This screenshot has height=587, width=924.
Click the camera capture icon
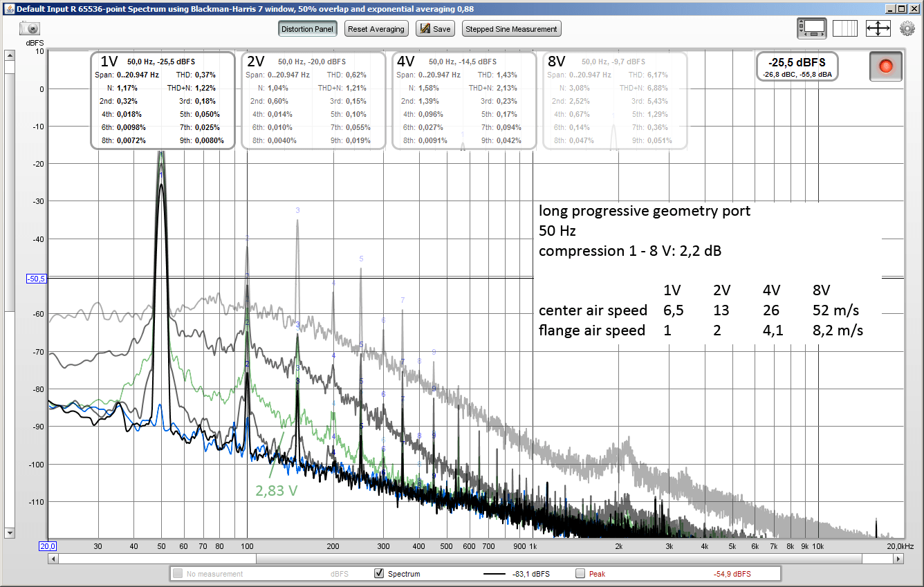pyautogui.click(x=30, y=28)
